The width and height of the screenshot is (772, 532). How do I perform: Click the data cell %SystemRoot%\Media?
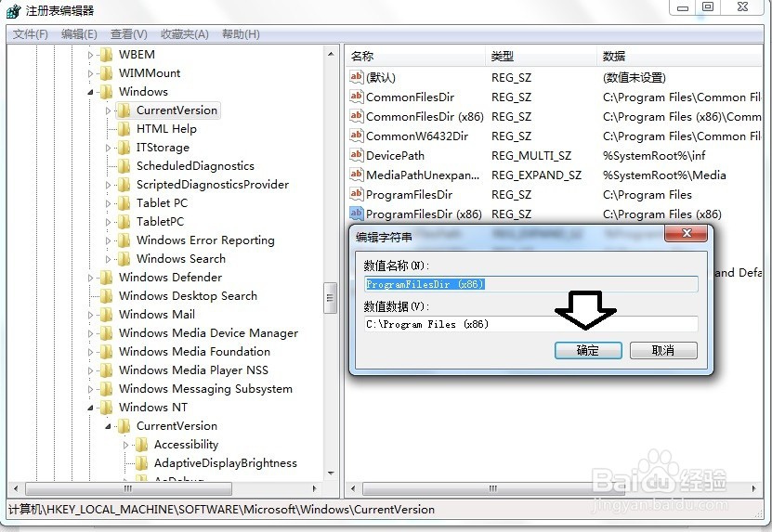(664, 175)
